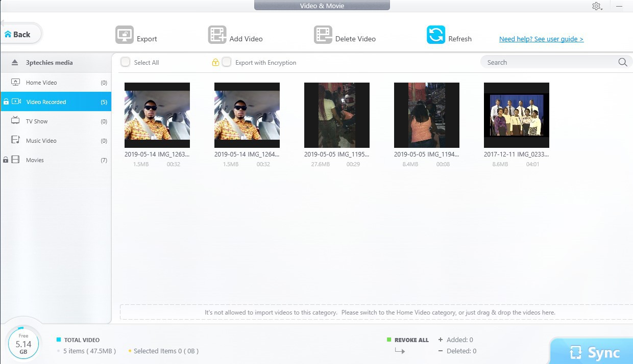This screenshot has width=633, height=364.
Task: Click the search magnifier icon
Action: point(622,62)
